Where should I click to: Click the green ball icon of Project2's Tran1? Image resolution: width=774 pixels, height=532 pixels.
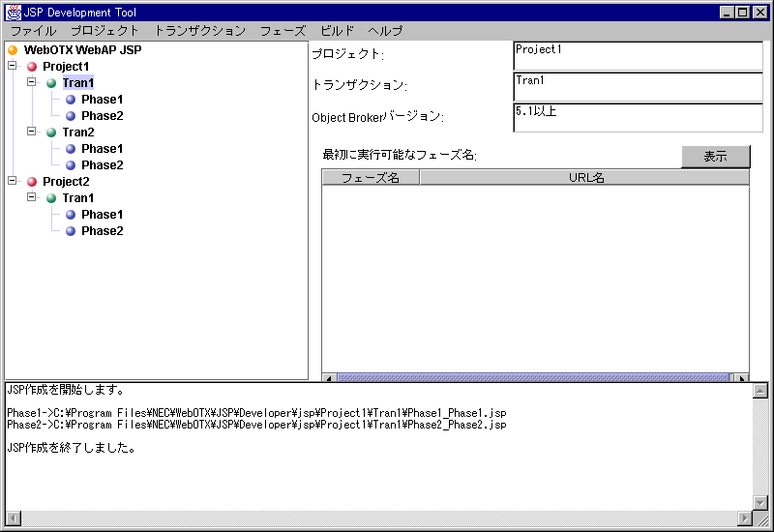(x=51, y=198)
